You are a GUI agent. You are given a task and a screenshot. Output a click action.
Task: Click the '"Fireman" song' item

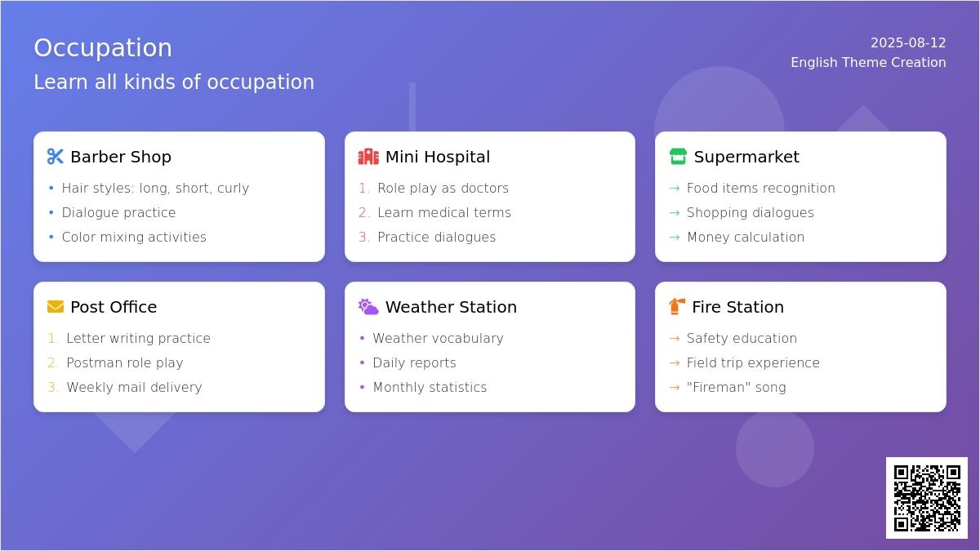click(x=737, y=388)
